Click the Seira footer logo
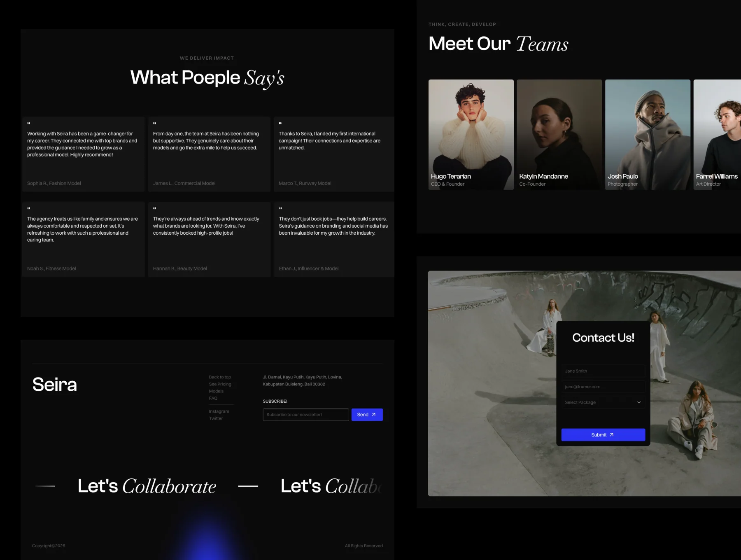 [55, 385]
